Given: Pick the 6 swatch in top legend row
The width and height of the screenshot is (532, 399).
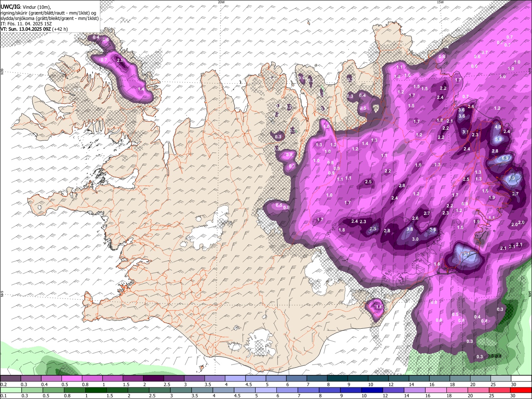Looking at the screenshot, I should click(297, 379).
